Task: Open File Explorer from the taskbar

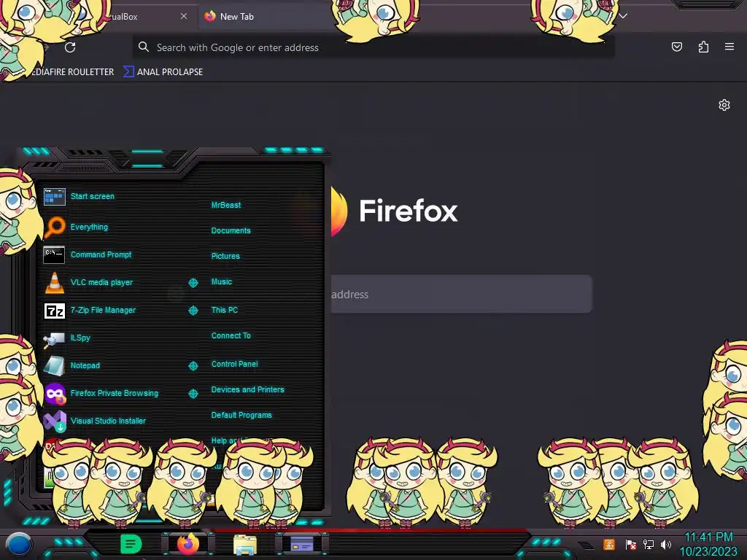Action: 245,545
